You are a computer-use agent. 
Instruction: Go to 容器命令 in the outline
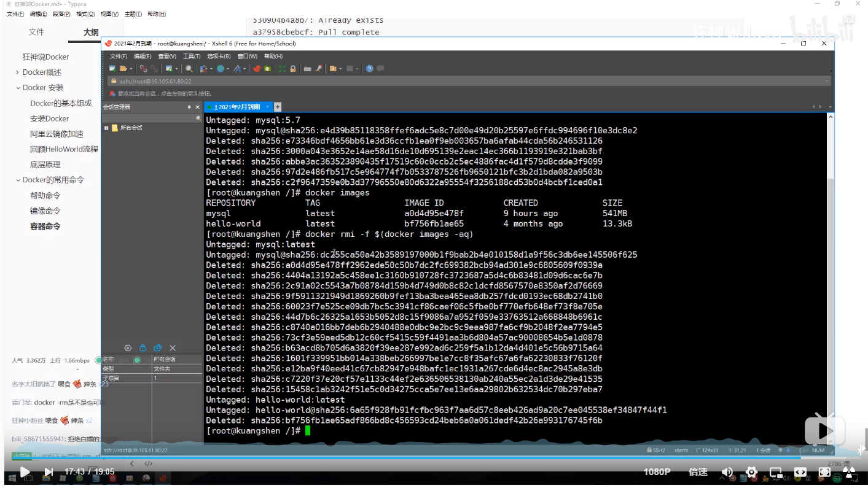pos(45,226)
